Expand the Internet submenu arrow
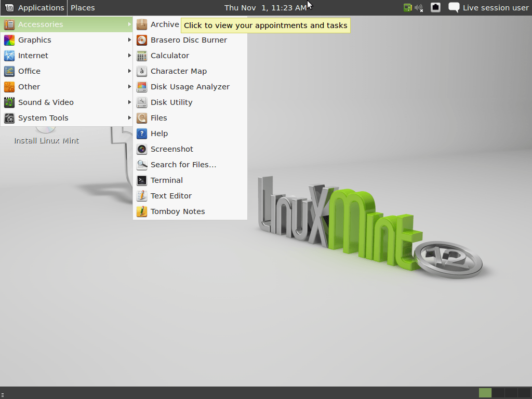532x399 pixels. (x=129, y=56)
